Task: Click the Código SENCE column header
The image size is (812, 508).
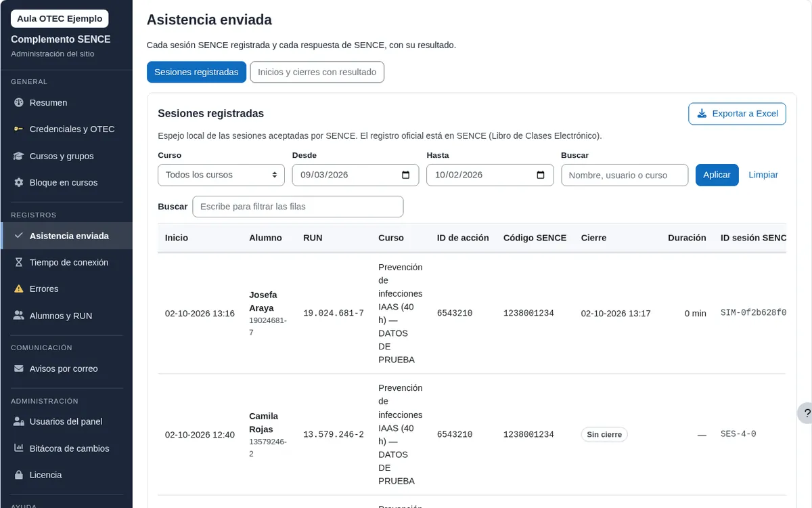Action: click(x=535, y=238)
